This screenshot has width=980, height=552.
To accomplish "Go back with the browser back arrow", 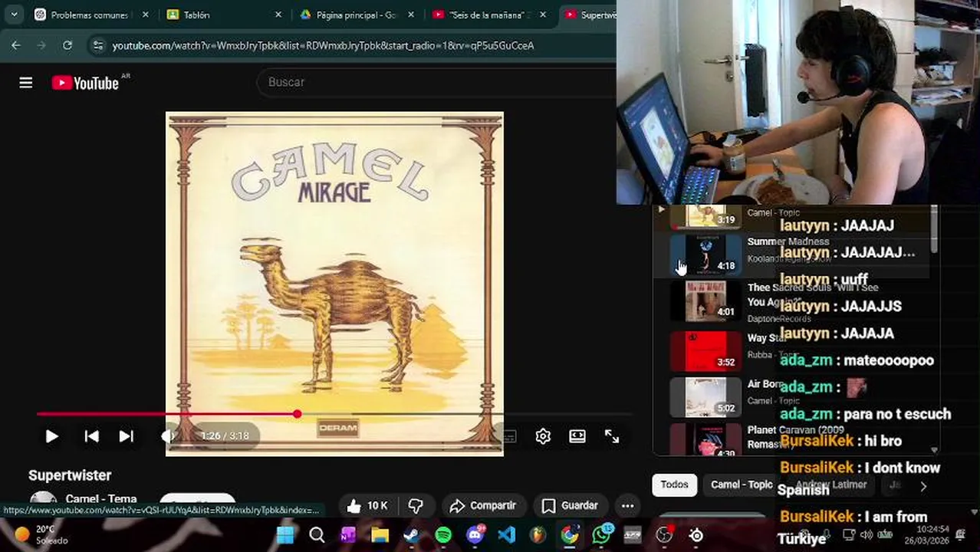I will (x=16, y=45).
